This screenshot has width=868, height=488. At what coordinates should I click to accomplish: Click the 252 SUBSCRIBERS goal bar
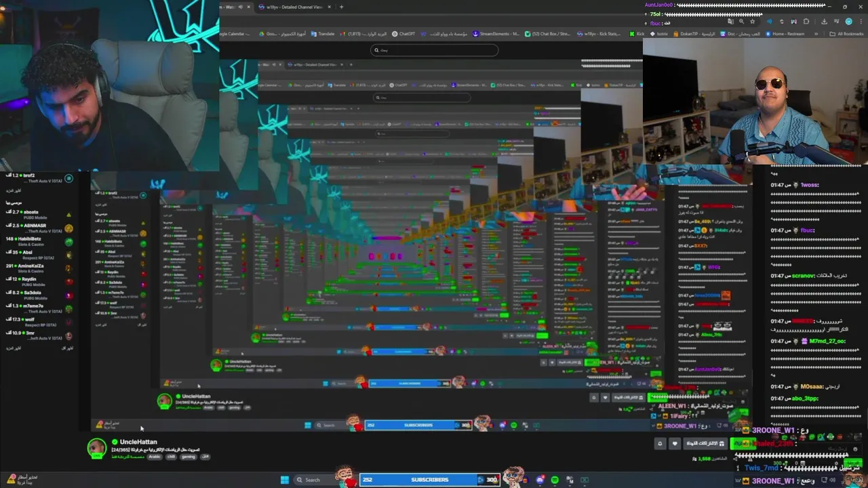tap(430, 480)
